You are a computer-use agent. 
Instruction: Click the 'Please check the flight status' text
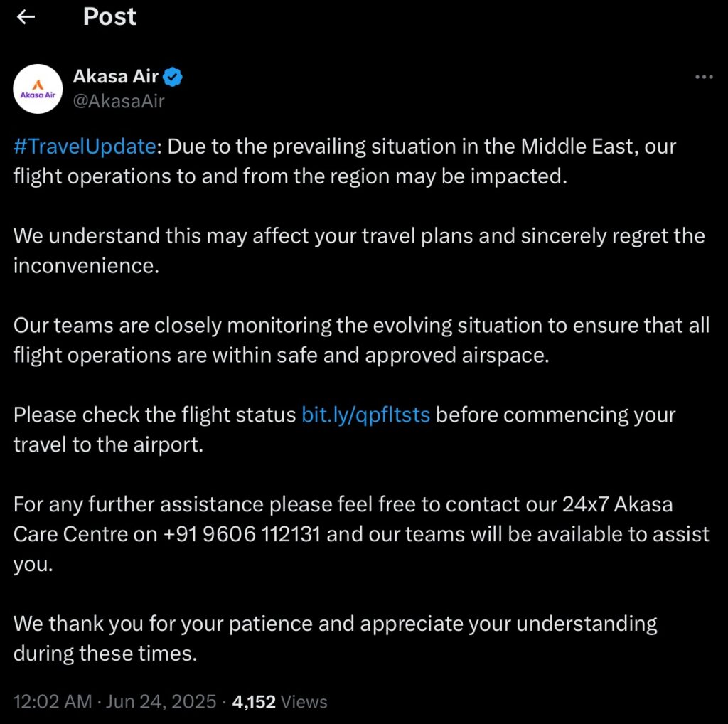point(154,415)
